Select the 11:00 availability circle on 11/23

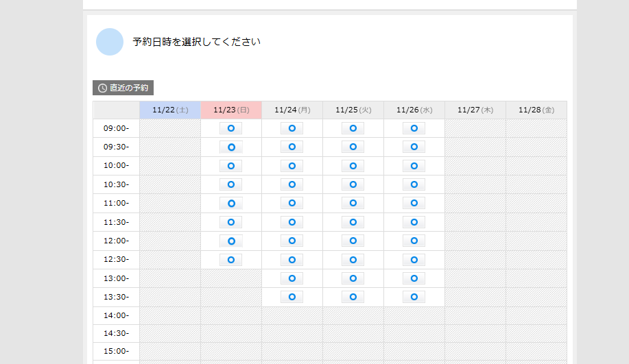[x=230, y=204]
